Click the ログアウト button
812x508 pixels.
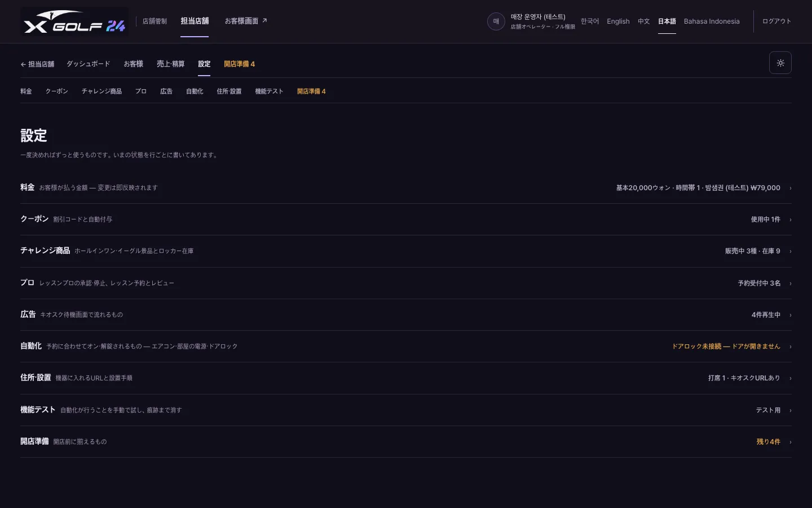click(776, 21)
